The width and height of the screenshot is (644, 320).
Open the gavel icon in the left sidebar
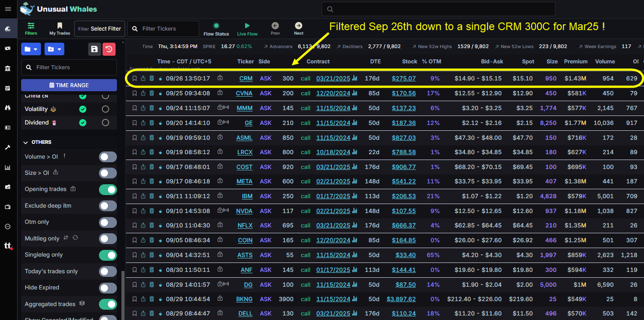(x=8, y=147)
